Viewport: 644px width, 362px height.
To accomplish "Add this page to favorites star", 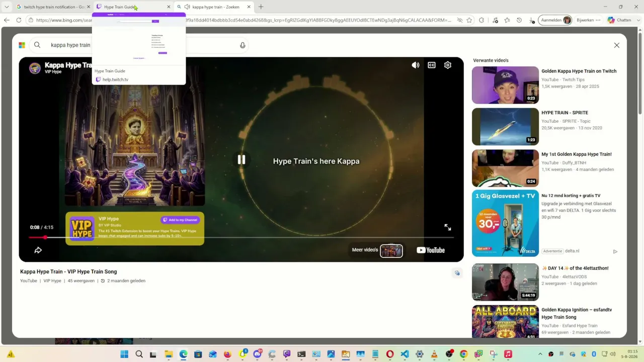I will pos(469,20).
